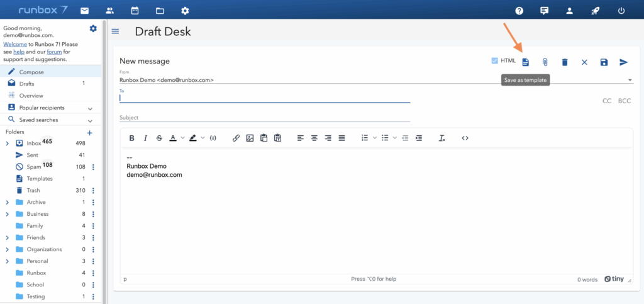
Task: Open text color dropdown arrow
Action: tap(183, 138)
